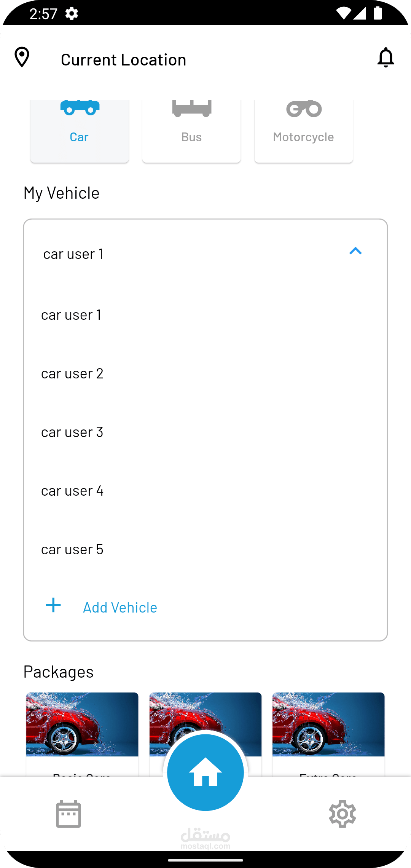Open notifications bell
The image size is (411, 868).
click(386, 57)
